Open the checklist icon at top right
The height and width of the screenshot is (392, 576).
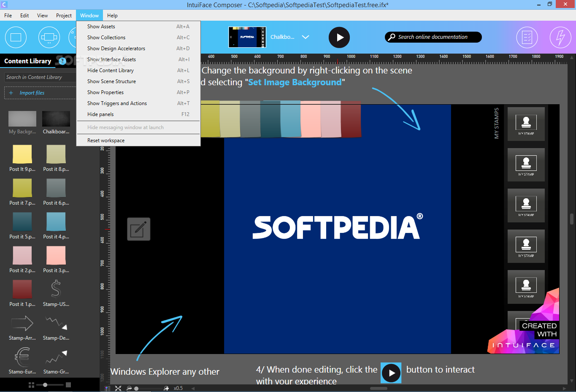point(527,37)
